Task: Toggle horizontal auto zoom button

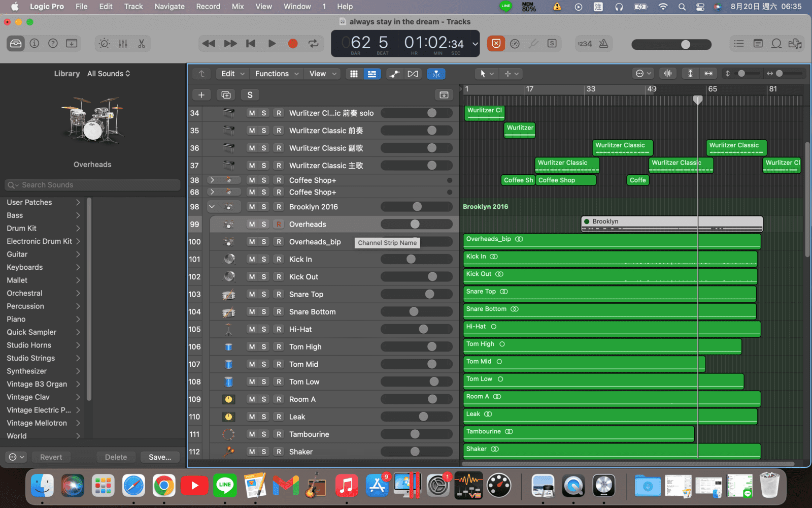Action: [x=708, y=74]
